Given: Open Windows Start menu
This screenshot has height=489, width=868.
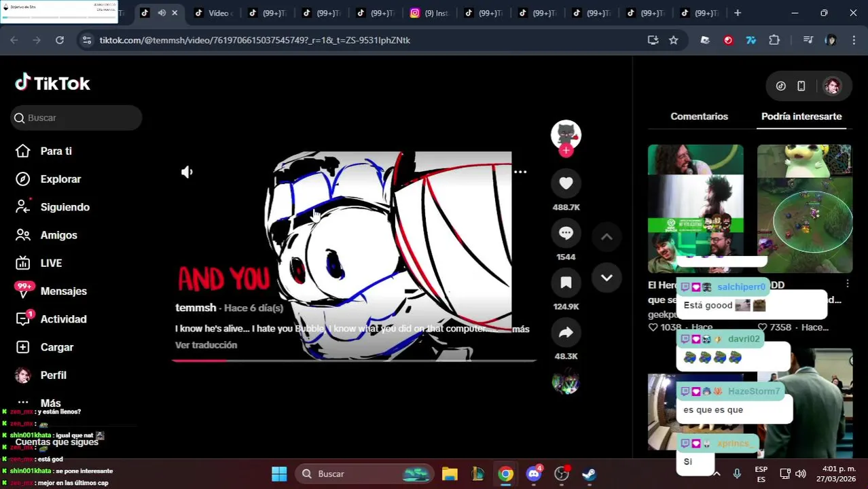Looking at the screenshot, I should click(279, 473).
